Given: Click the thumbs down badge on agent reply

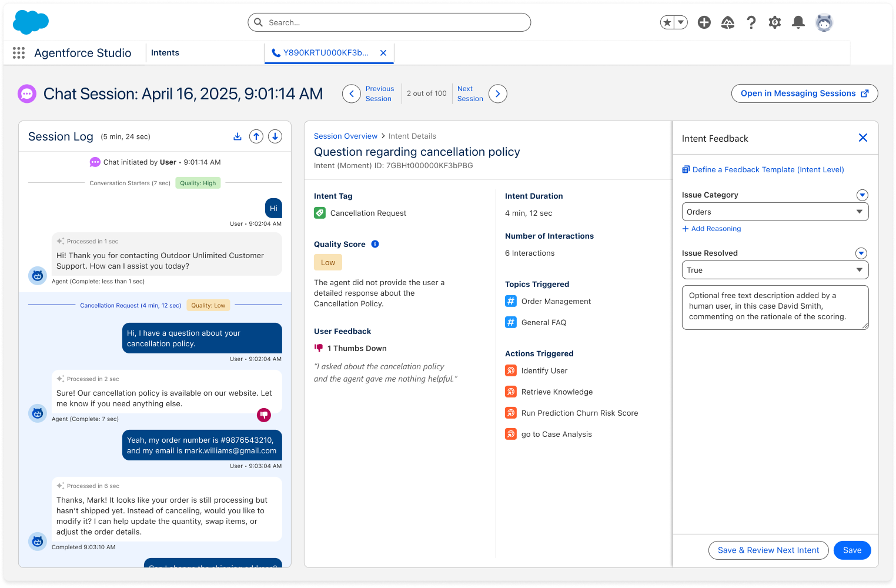Looking at the screenshot, I should (x=264, y=415).
